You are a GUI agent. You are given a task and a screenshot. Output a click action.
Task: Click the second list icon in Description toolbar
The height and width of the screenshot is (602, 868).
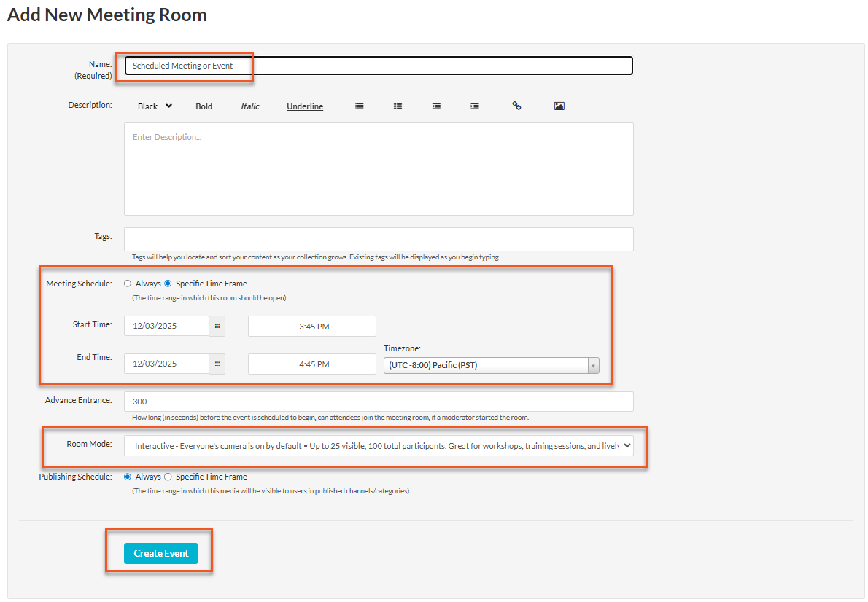pos(398,106)
